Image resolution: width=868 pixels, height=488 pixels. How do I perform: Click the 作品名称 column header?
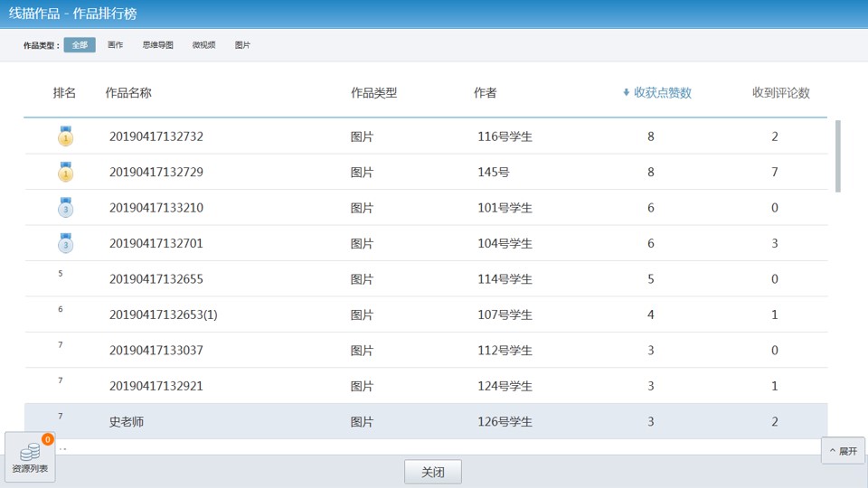[x=128, y=92]
